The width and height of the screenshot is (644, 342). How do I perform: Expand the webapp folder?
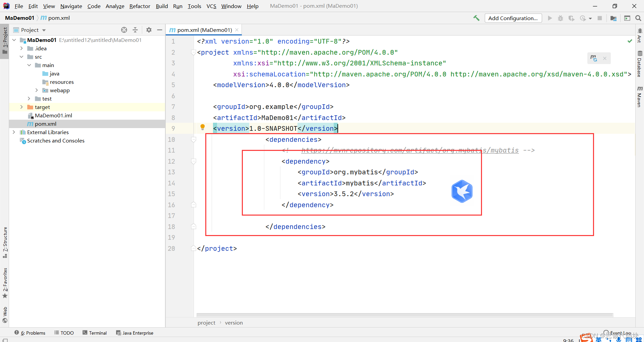tap(37, 90)
